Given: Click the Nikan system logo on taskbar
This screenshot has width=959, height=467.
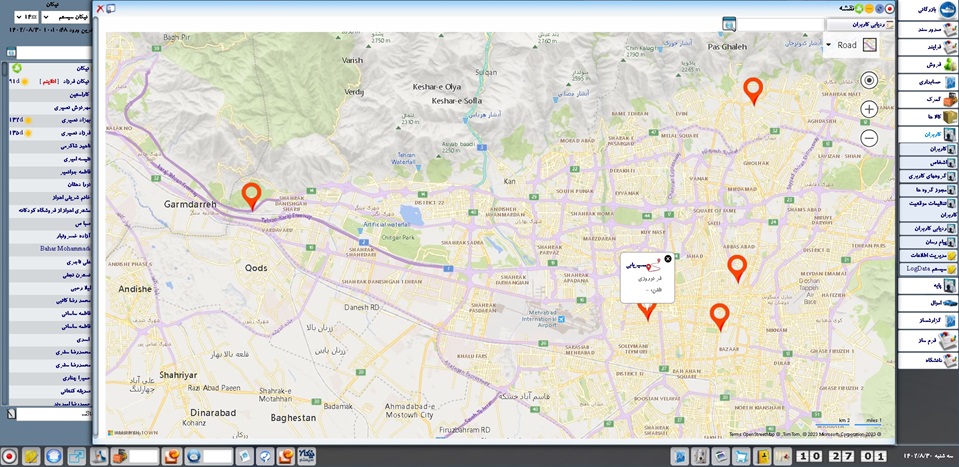Looking at the screenshot, I should pos(306,455).
